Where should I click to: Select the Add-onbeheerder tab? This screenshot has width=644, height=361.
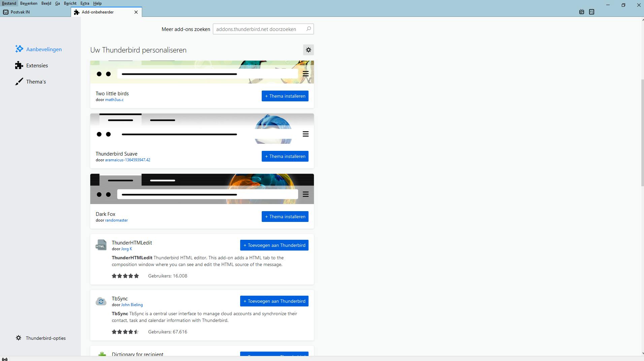click(106, 12)
